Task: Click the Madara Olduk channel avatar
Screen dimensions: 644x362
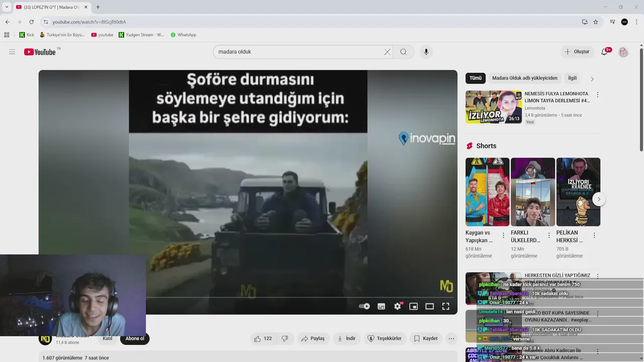Action: tap(45, 338)
